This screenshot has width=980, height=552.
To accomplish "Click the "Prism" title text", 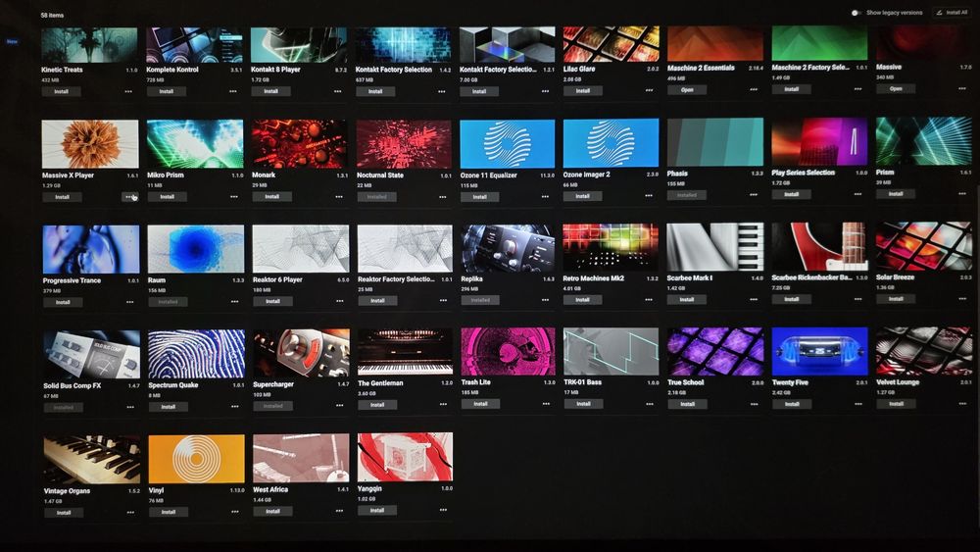I will coord(885,172).
